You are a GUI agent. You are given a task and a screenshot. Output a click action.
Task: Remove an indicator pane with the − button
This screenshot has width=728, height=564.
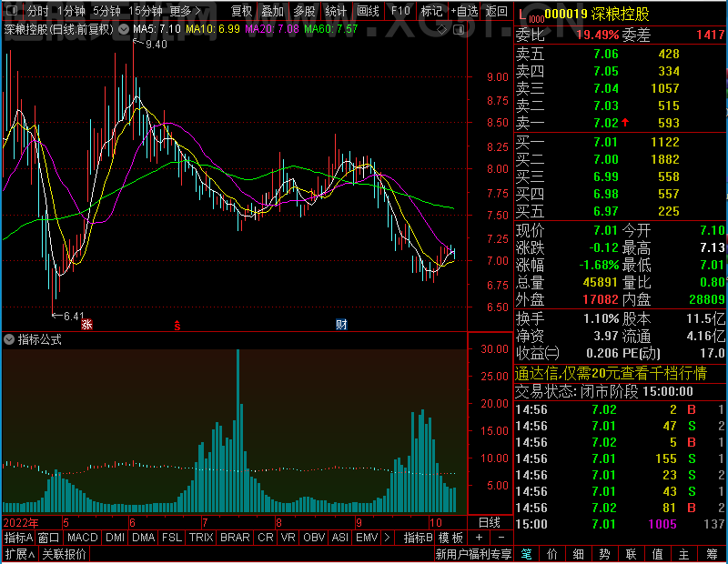tap(501, 538)
